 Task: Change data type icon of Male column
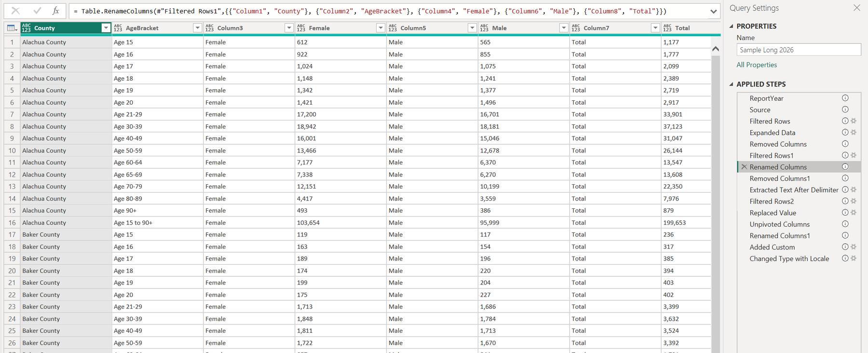pos(484,28)
